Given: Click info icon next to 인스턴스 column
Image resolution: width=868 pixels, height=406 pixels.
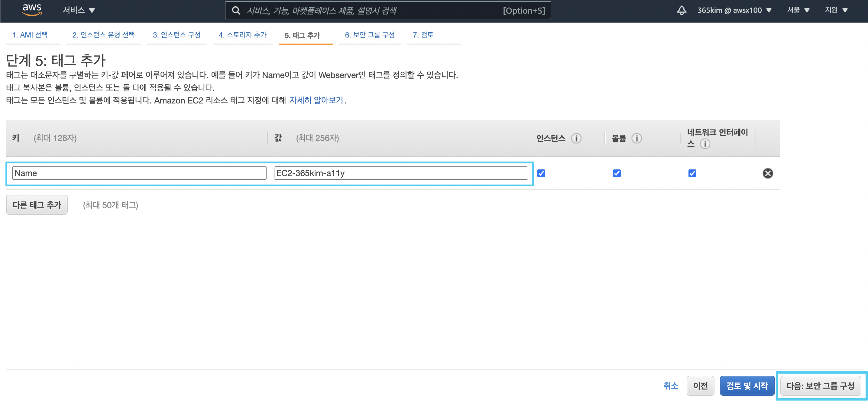Looking at the screenshot, I should tap(576, 138).
